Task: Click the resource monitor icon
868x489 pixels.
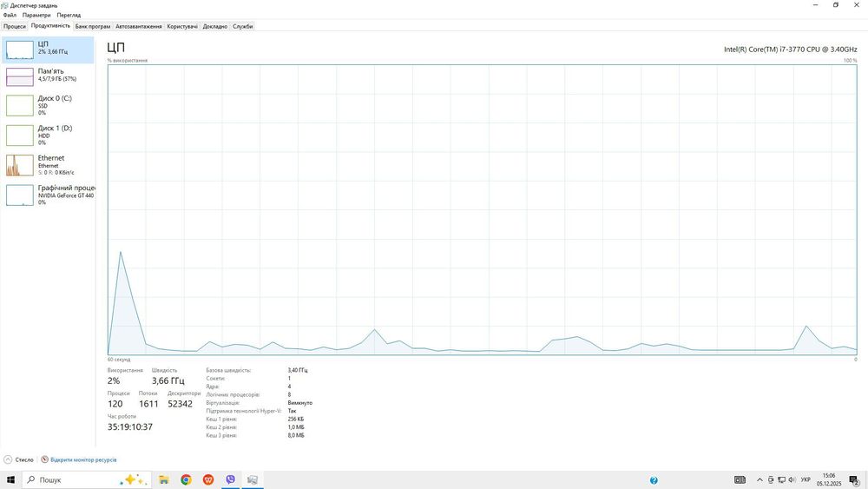Action: pyautogui.click(x=45, y=459)
